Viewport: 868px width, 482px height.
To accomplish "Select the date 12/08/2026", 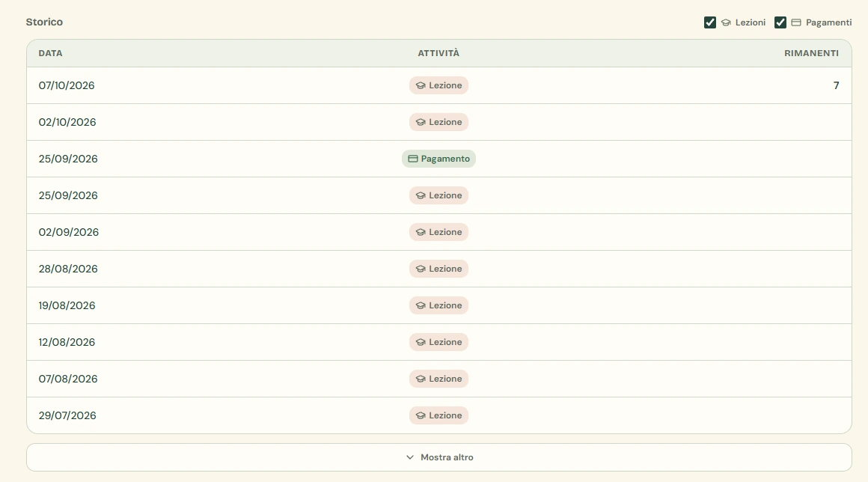I will click(x=67, y=342).
